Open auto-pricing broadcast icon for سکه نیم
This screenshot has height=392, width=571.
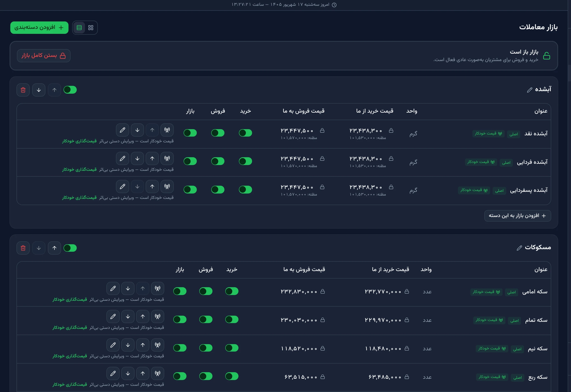[x=157, y=345]
